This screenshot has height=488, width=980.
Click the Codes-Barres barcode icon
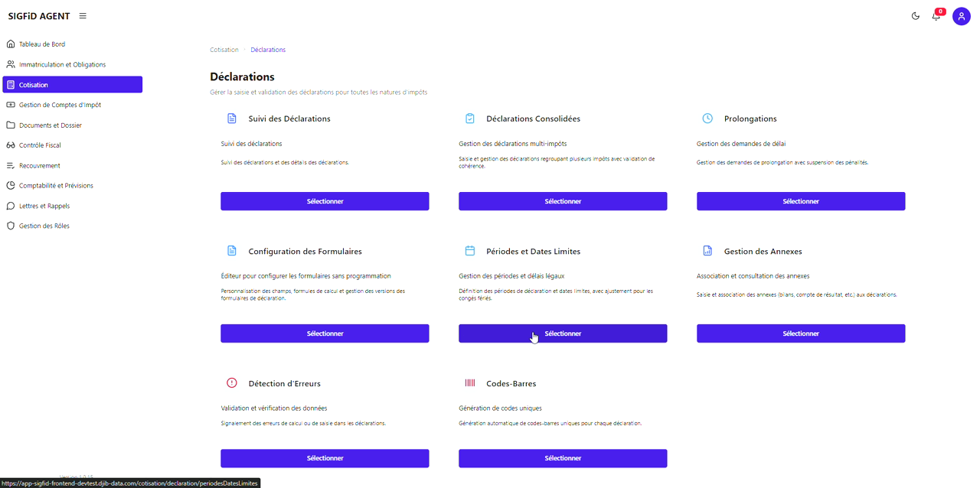coord(470,383)
